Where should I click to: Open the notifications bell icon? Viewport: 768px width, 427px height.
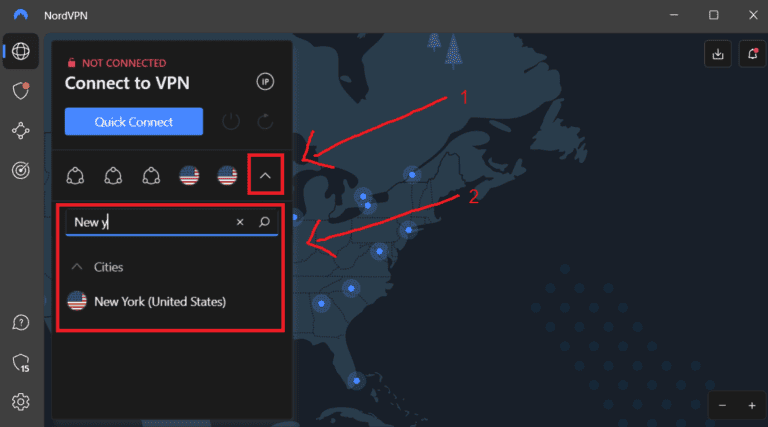click(x=750, y=55)
